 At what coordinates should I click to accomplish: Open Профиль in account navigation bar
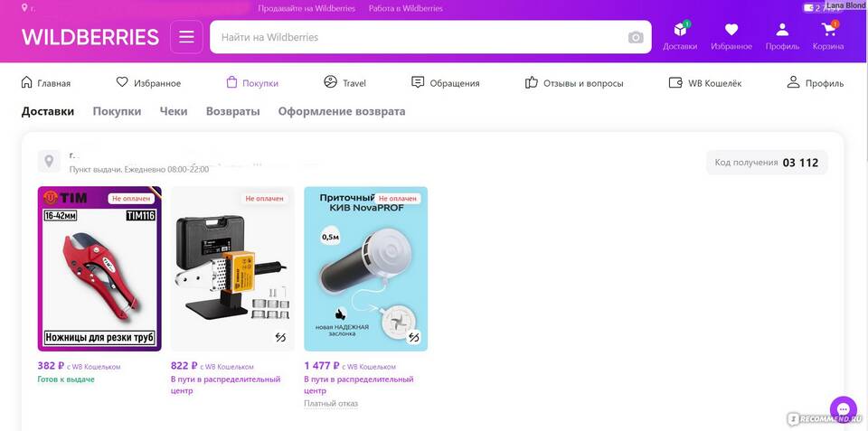tap(816, 83)
